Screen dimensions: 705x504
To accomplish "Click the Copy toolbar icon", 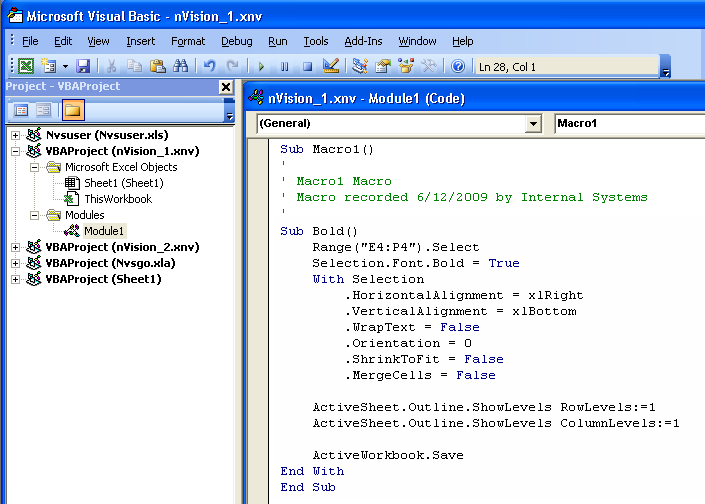I will [134, 67].
